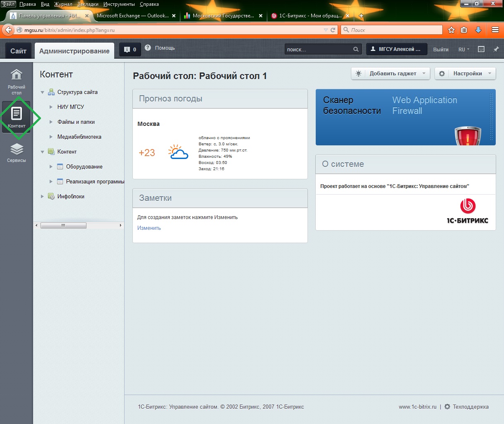
Task: Collapse the Структура сайта tree node
Action: point(42,92)
